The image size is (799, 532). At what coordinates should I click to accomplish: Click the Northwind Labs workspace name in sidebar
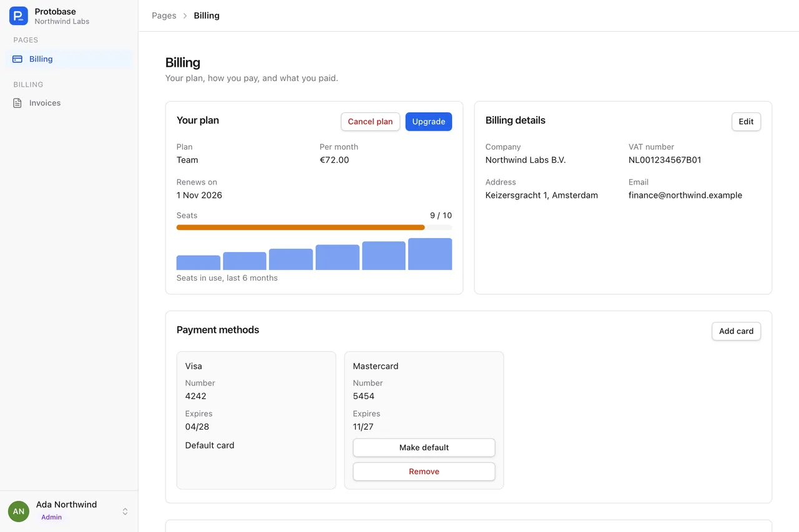(x=62, y=21)
